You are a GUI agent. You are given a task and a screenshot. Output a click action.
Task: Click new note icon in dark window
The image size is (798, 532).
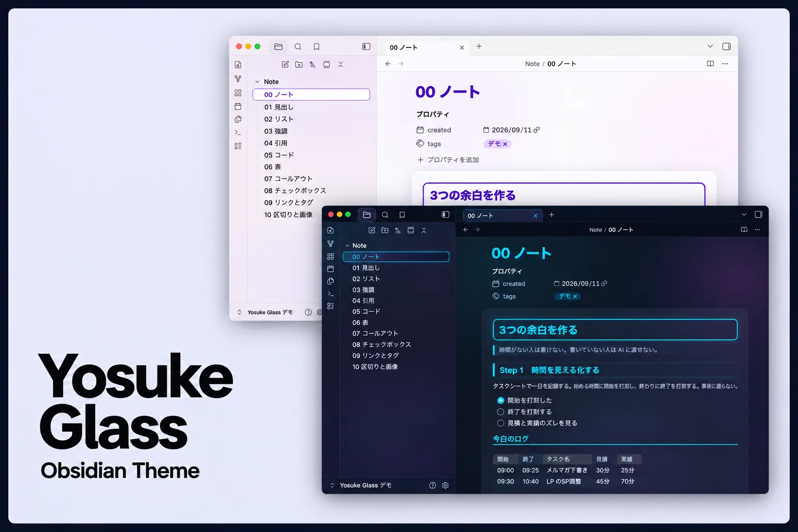pos(372,230)
